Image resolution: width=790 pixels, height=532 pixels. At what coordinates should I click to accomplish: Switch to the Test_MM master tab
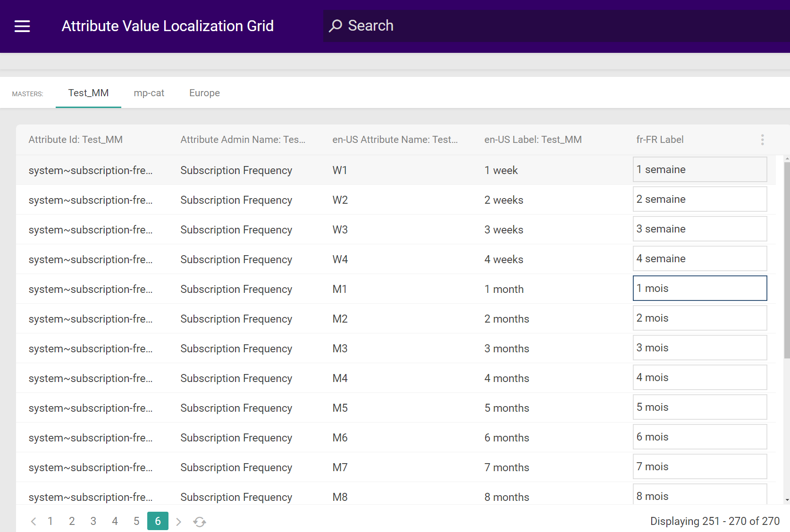[x=88, y=93]
